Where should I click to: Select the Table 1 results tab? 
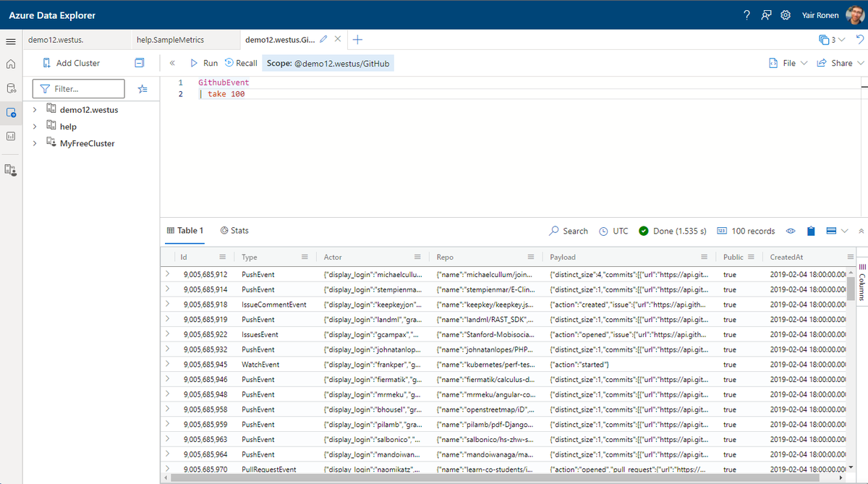[185, 231]
